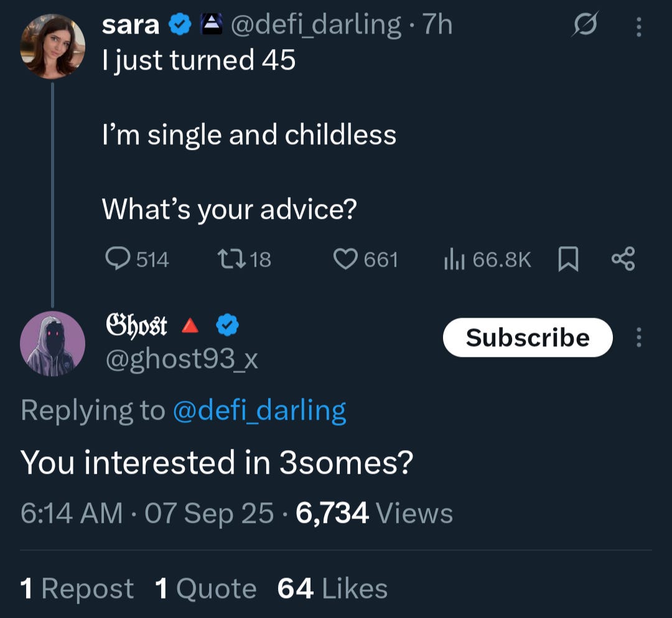This screenshot has width=672, height=618.
Task: Bookmark sara's tweet
Action: pos(568,259)
